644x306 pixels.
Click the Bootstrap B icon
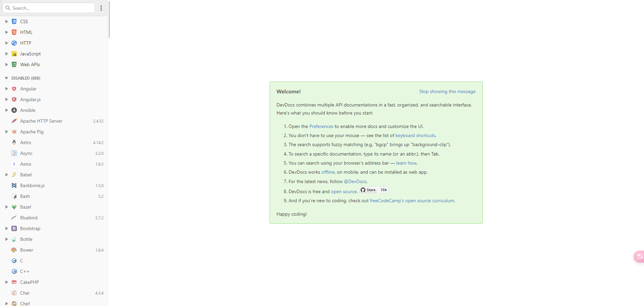[14, 228]
